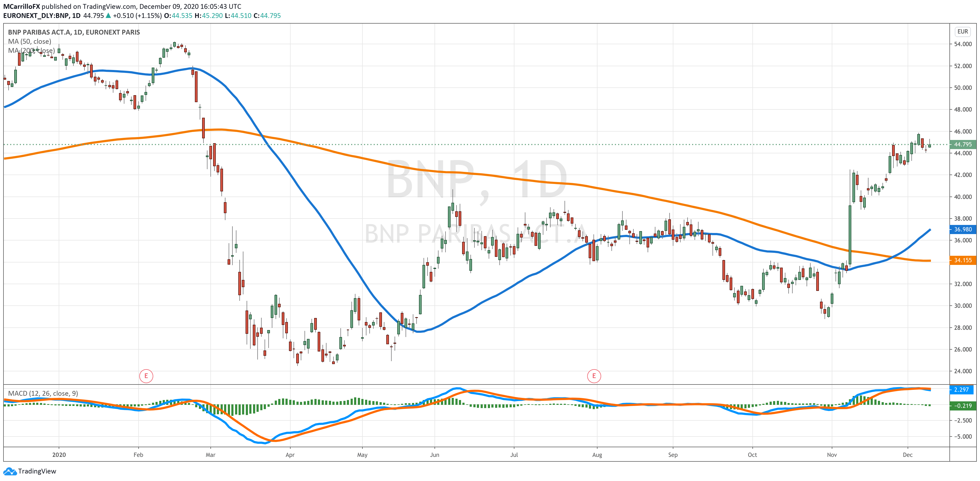Screen dimensions: 980x481
Task: Click the EURONEXT_DLY:BNP symbol header text
Action: click(x=42, y=16)
